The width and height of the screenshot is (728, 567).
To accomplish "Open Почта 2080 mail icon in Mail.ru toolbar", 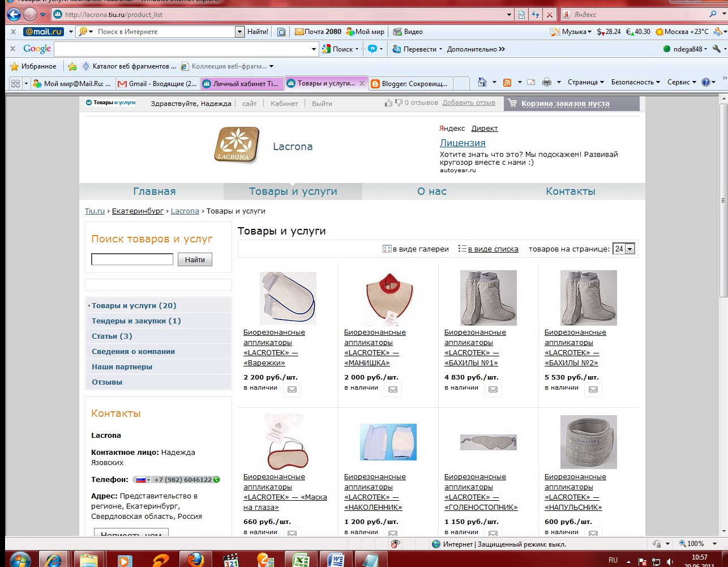I will [x=318, y=32].
